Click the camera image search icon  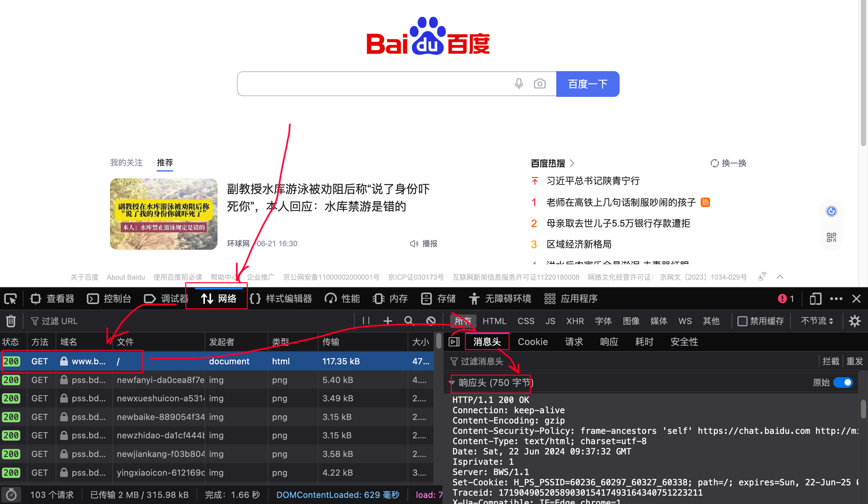pyautogui.click(x=540, y=84)
